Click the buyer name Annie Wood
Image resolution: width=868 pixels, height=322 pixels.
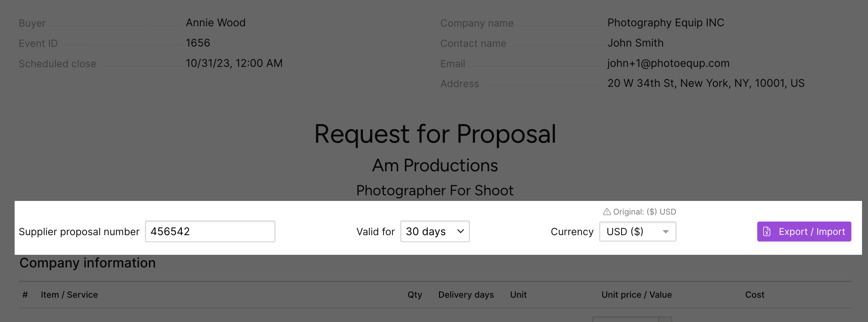pos(216,23)
